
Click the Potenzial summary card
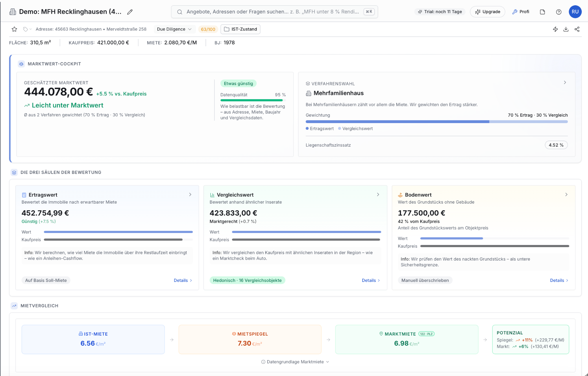tap(530, 339)
